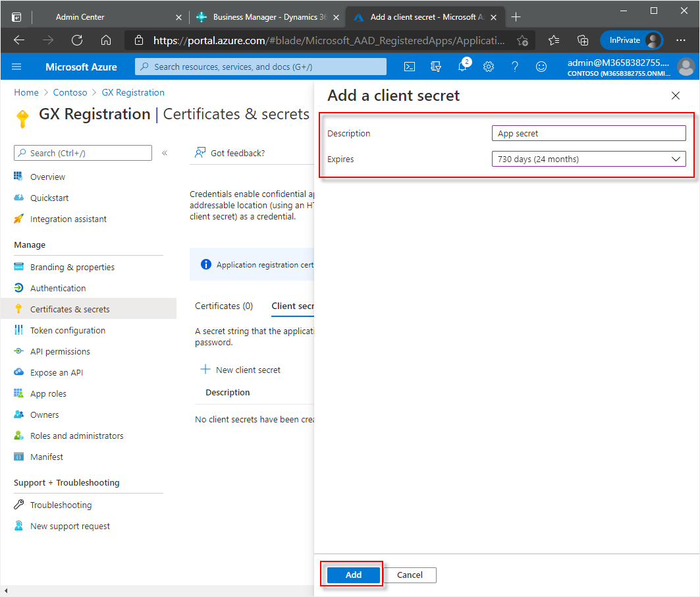Open Azure Cloud Shell icon
Image resolution: width=700 pixels, height=597 pixels.
pos(410,67)
